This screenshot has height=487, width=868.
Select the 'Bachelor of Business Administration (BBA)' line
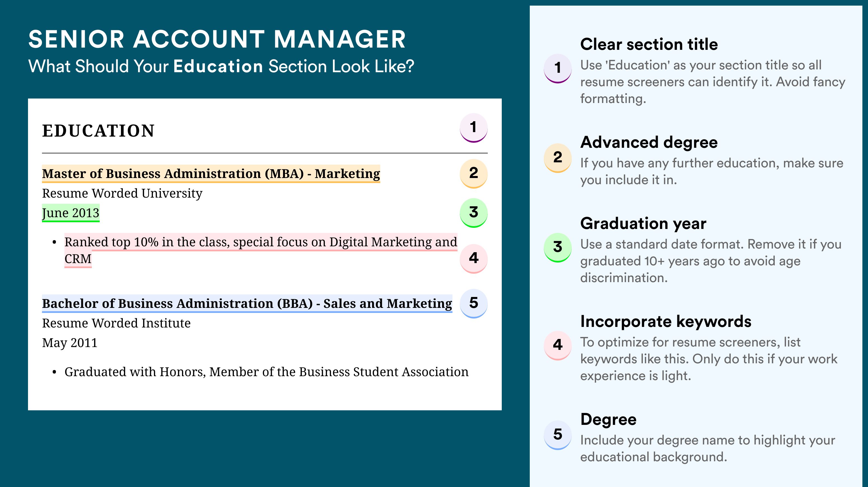247,304
